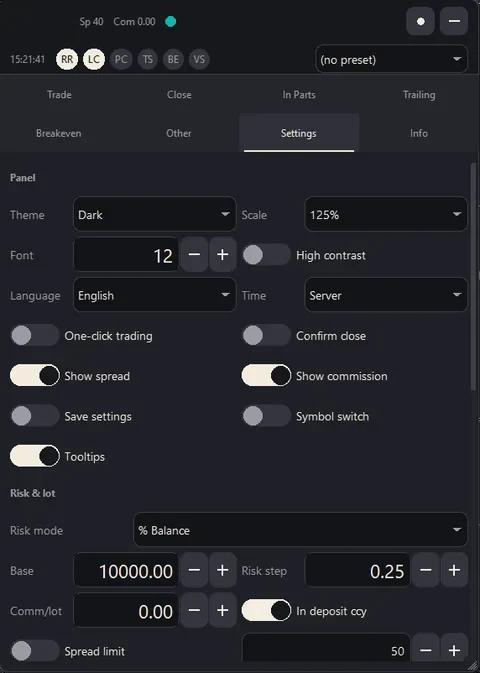Open the Theme dropdown showing Dark
Screen dimensions: 480x673
[155, 214]
